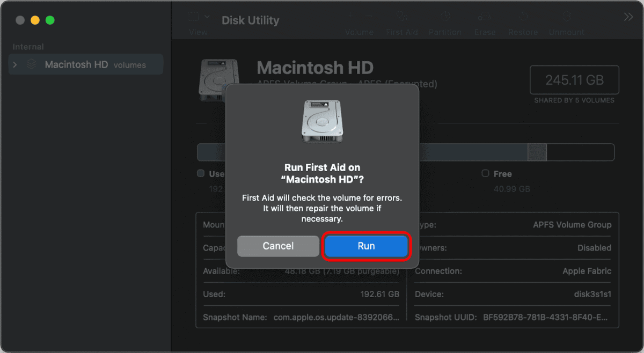Click the "Used:" row label
This screenshot has width=644, height=353.
[x=214, y=294]
